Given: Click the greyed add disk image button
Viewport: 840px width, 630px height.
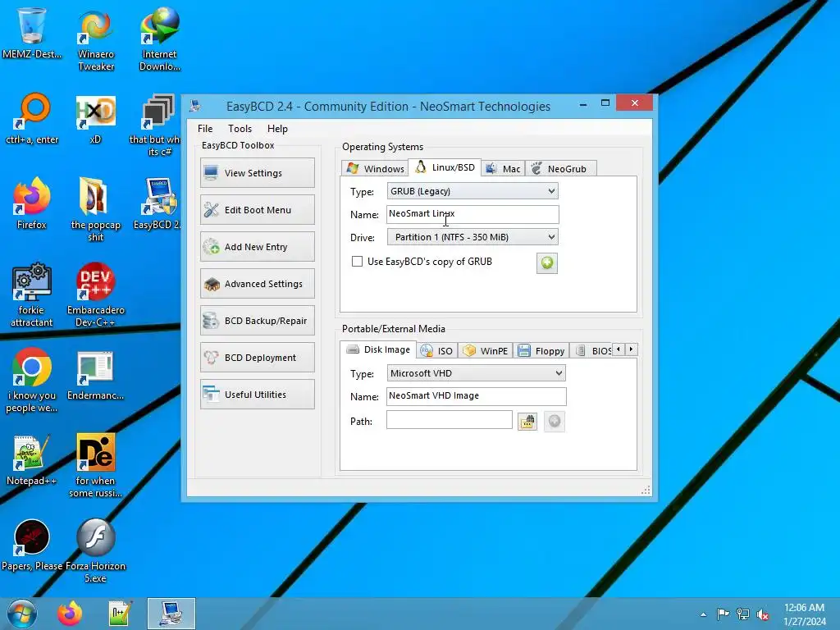Looking at the screenshot, I should (555, 422).
